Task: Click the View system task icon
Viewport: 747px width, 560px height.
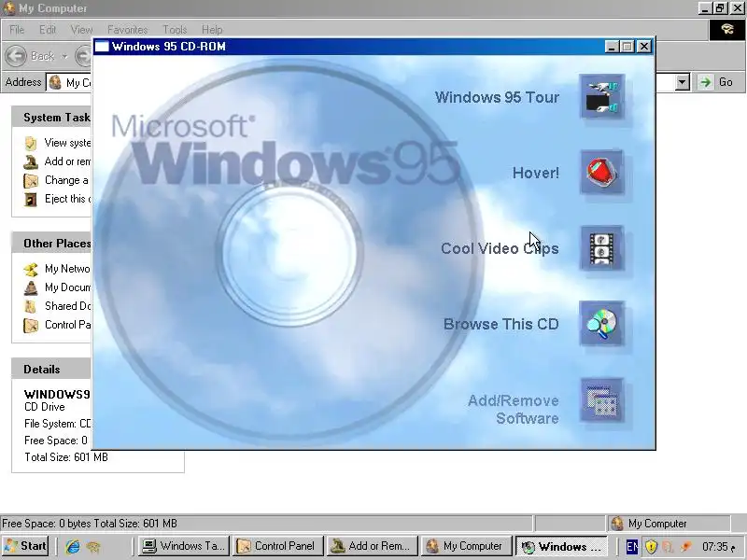Action: 31,143
